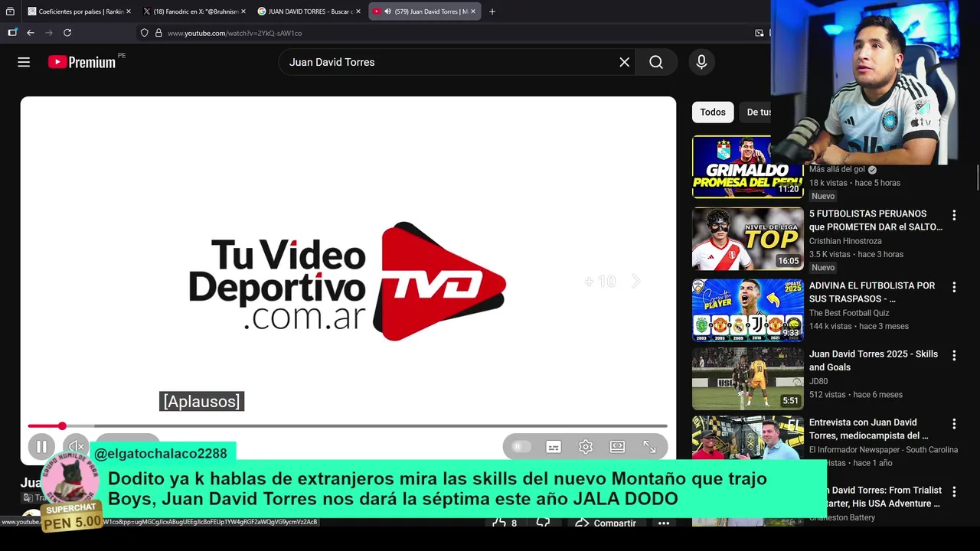980x551 pixels.
Task: Switch to theater mode view
Action: pos(617,446)
